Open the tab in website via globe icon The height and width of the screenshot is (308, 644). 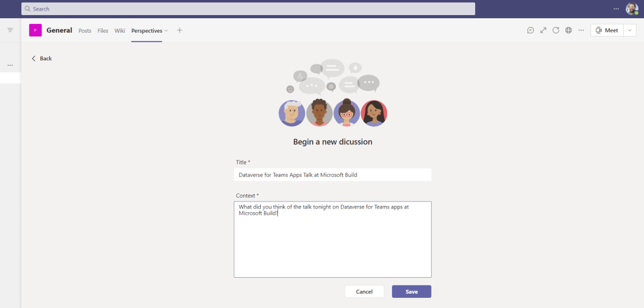point(568,30)
